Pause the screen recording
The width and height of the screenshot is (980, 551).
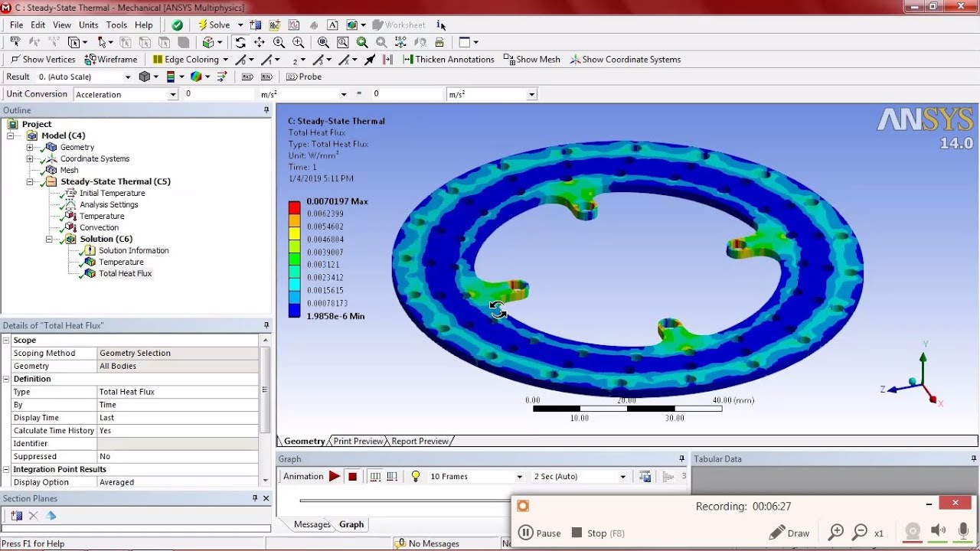(540, 533)
